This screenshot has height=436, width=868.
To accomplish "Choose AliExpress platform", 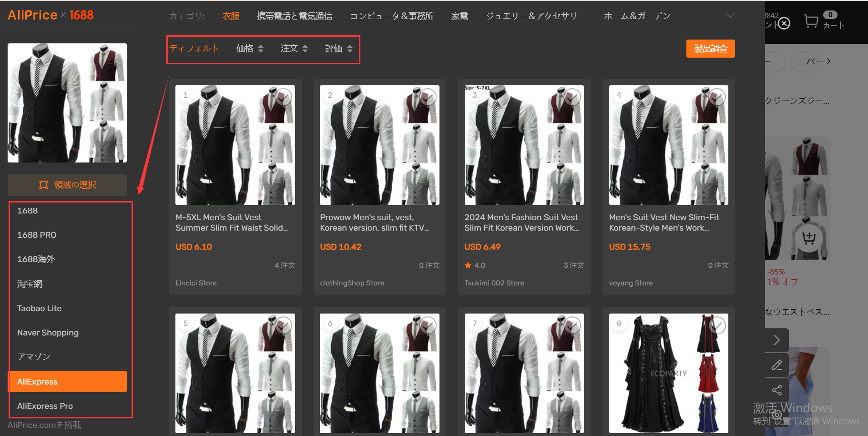I will click(x=67, y=382).
